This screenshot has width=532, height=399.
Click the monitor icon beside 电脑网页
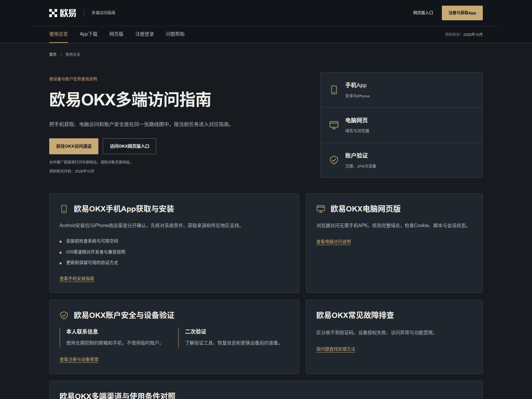coord(334,125)
